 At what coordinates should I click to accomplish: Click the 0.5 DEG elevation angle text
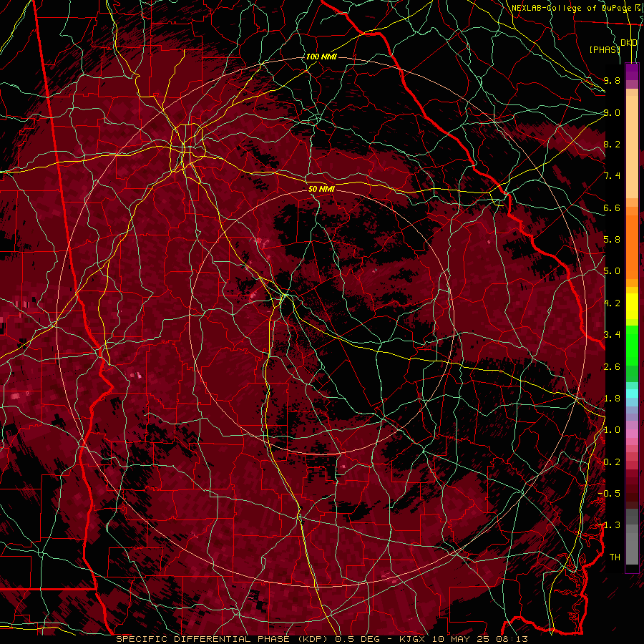[x=358, y=639]
